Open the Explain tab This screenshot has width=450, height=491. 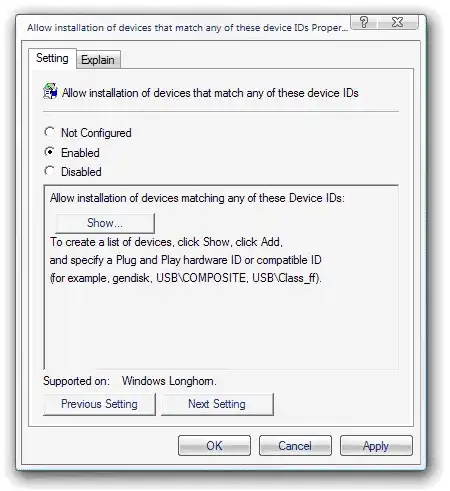(x=98, y=60)
